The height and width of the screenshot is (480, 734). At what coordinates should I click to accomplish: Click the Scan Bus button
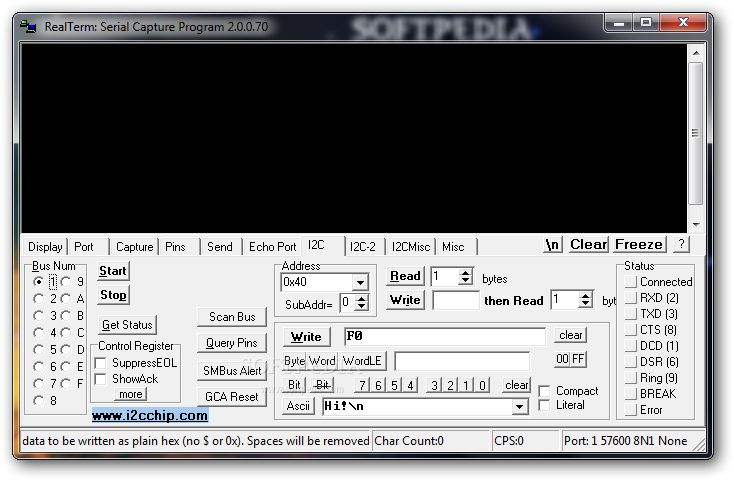click(x=232, y=317)
